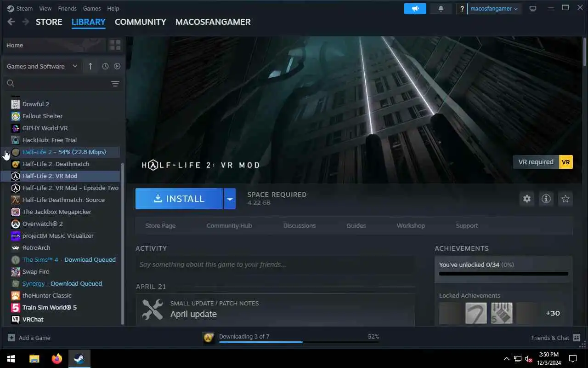This screenshot has width=588, height=368.
Task: Click the downloading game icon in status bar
Action: point(209,338)
